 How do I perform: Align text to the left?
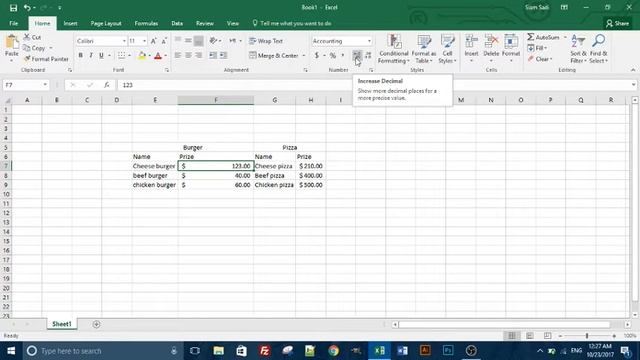pos(178,56)
